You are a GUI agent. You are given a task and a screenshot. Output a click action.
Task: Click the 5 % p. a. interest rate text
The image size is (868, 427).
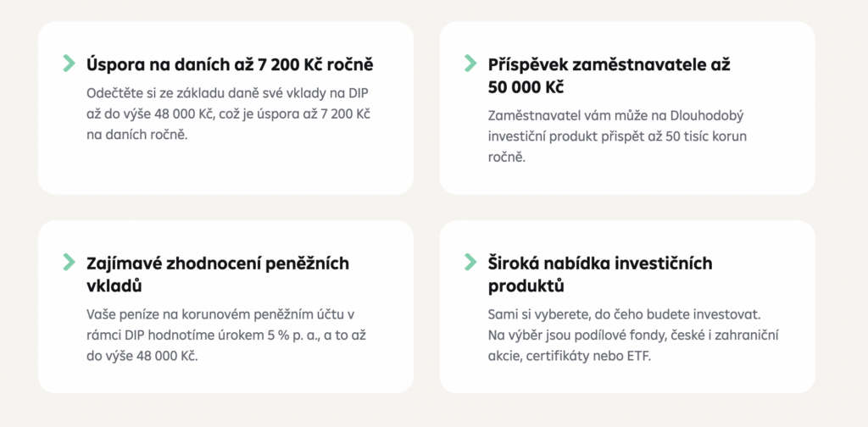pyautogui.click(x=303, y=335)
